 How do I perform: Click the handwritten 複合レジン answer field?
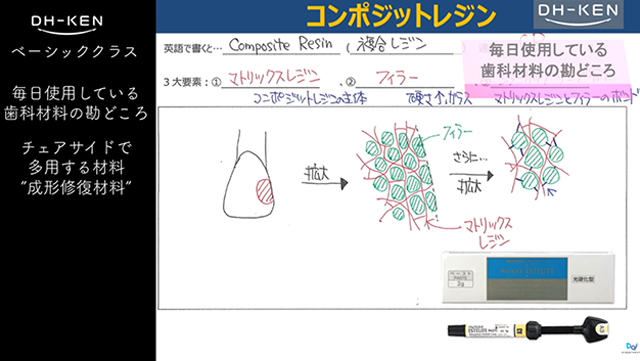(402, 45)
